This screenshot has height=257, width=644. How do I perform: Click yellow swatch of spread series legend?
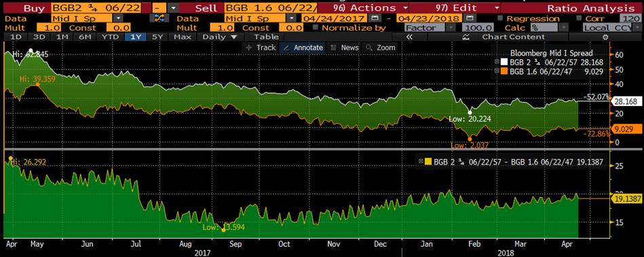(x=428, y=162)
